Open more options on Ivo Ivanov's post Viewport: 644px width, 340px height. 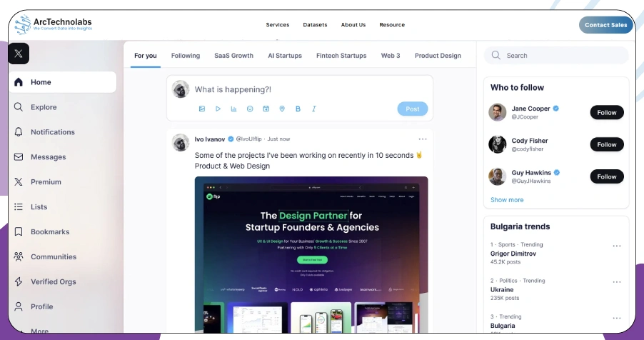coord(423,139)
